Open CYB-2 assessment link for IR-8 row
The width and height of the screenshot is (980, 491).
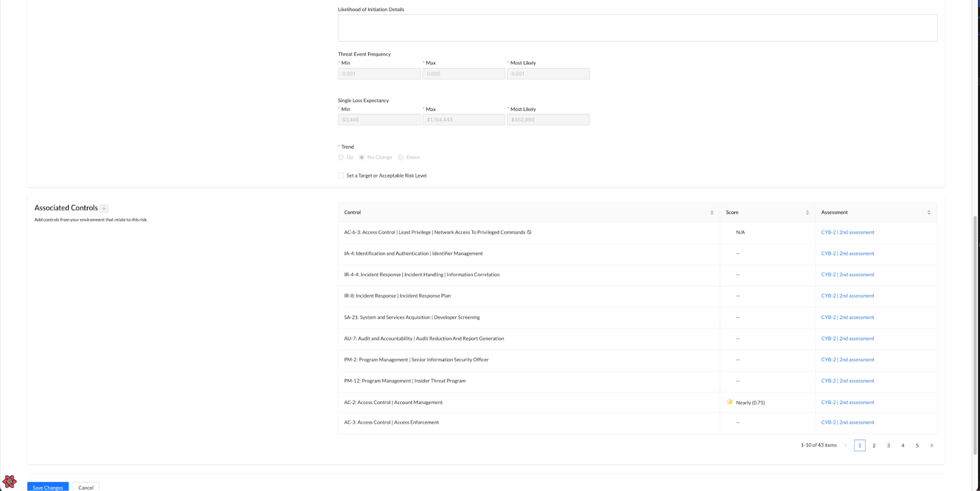[x=847, y=296]
